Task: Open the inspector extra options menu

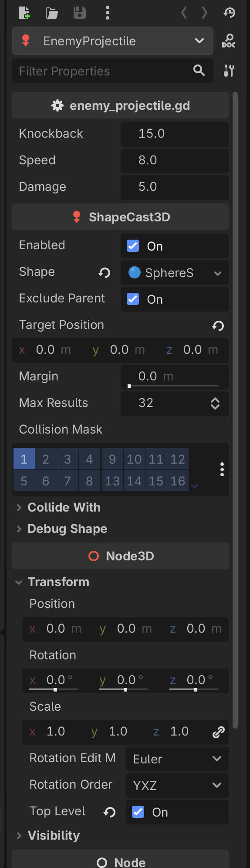Action: coord(107,13)
